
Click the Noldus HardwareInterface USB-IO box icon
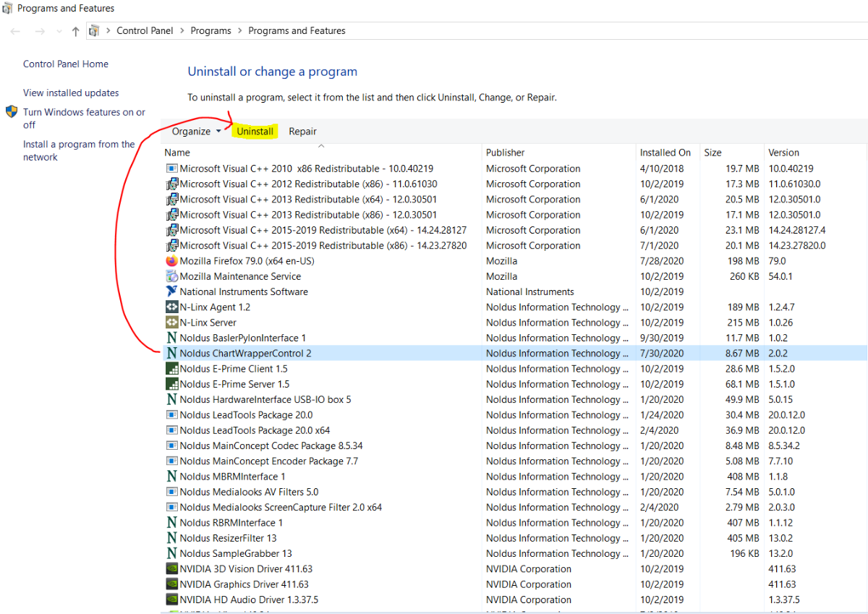171,399
